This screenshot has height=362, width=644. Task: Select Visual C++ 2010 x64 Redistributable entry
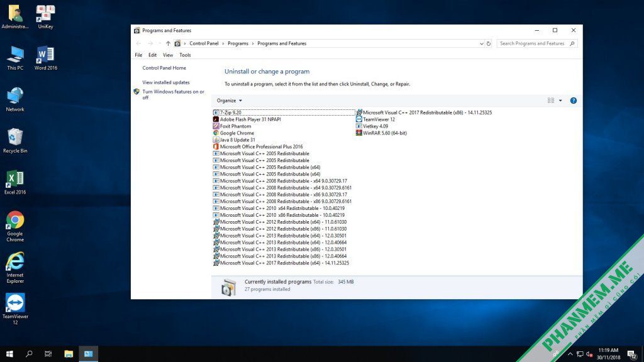pos(279,209)
